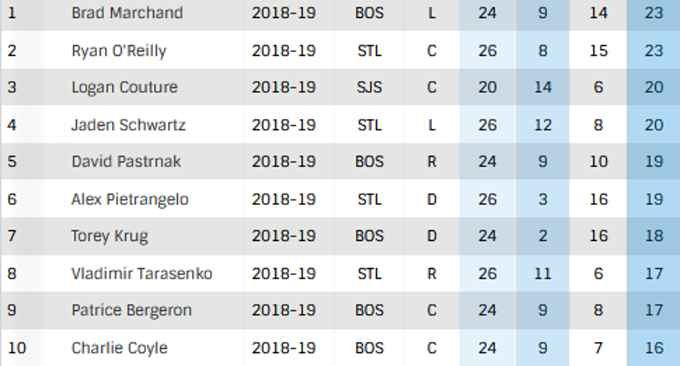Click the BOS team cell for Torey Krug
Viewport: 680px width, 366px height.
coord(369,236)
